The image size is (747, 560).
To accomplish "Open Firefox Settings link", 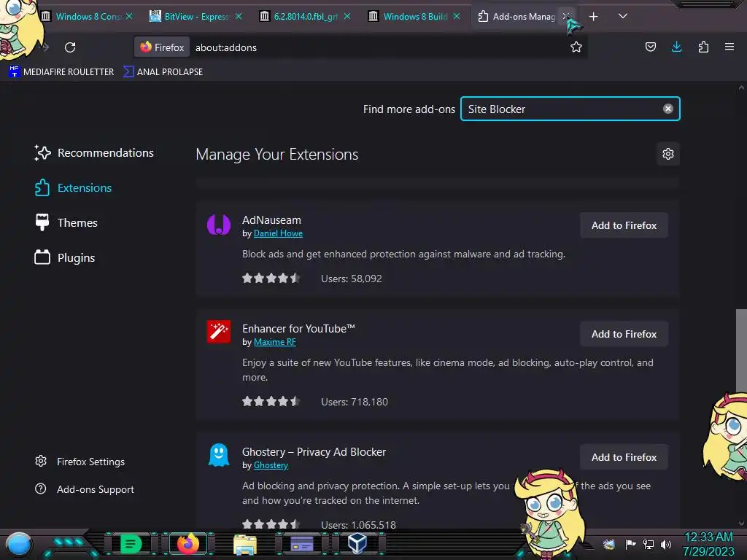I will tap(80, 462).
